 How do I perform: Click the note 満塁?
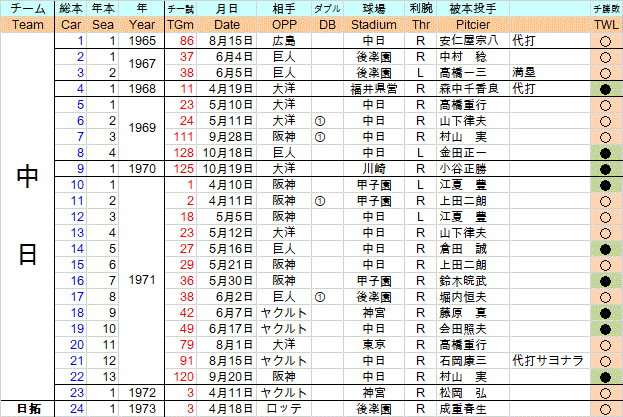coord(524,73)
